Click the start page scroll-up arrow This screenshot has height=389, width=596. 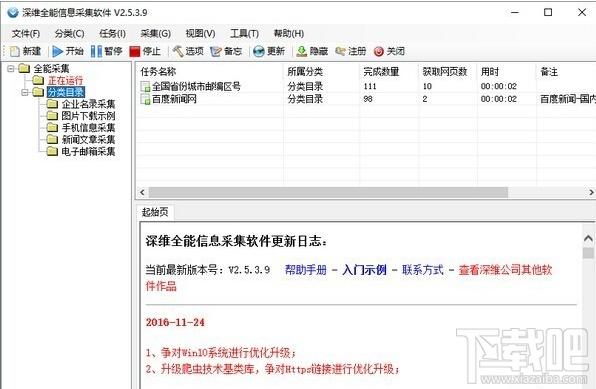[588, 238]
